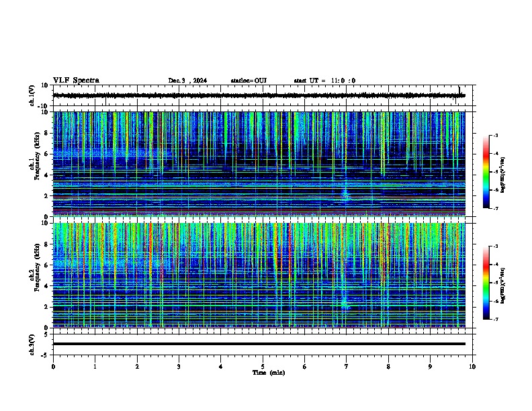The height and width of the screenshot is (411, 532).
Task: Click the ch.2 burst near 2 kHz at minute 7
Action: click(x=345, y=302)
